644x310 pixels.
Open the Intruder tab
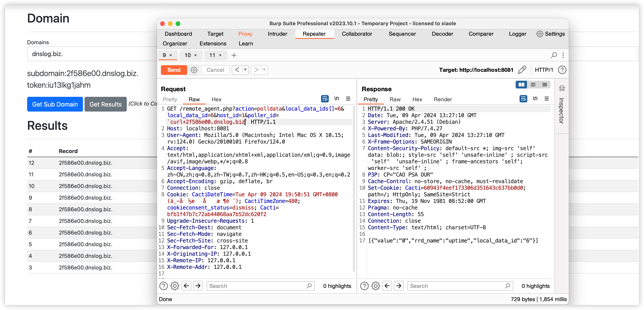point(277,34)
